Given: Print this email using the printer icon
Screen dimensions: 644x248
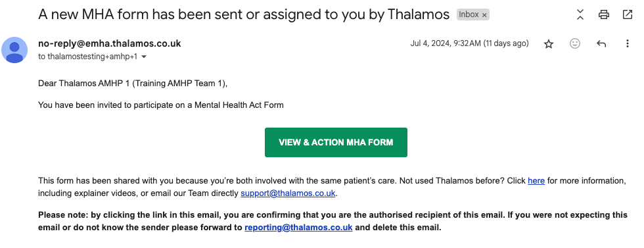Looking at the screenshot, I should point(604,15).
